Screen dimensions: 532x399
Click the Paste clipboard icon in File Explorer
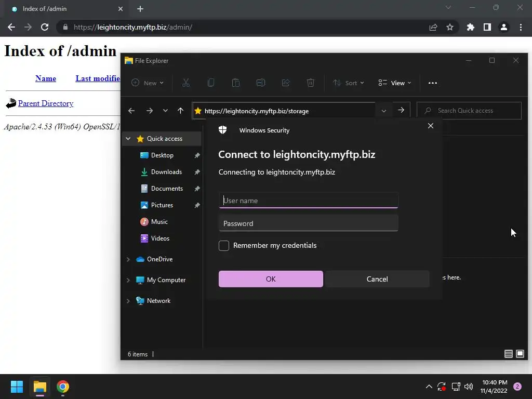[x=236, y=83]
